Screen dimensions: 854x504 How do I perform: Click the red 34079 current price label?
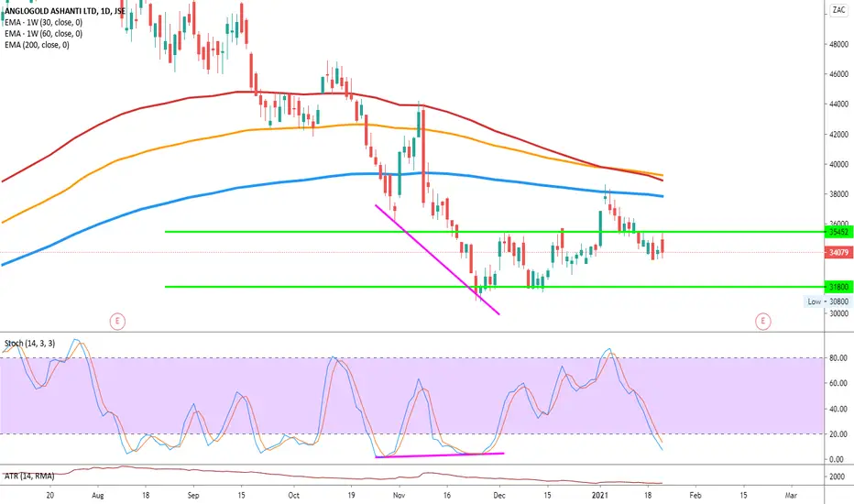click(838, 252)
